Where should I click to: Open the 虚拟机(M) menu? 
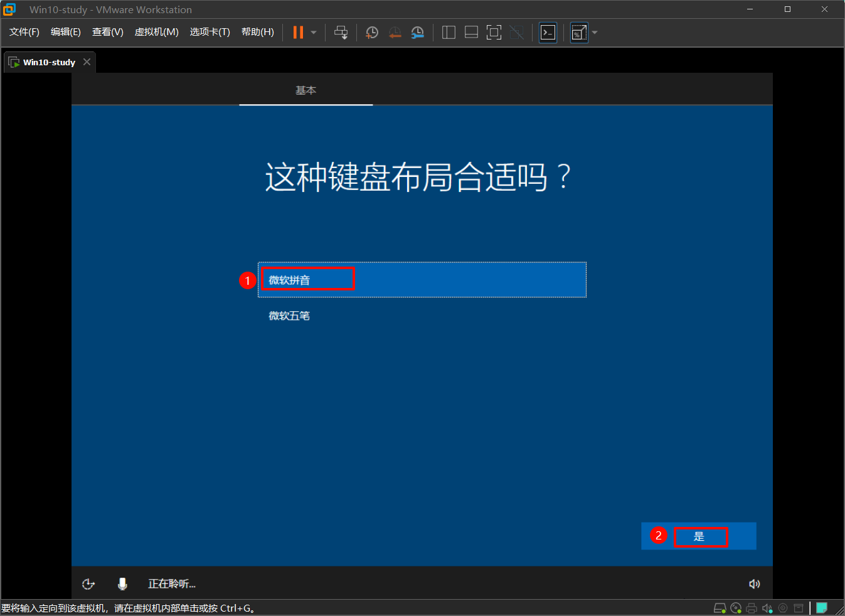tap(156, 32)
